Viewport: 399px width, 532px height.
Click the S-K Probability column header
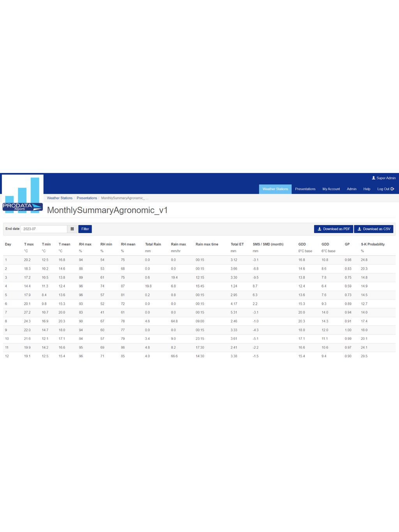click(x=373, y=244)
